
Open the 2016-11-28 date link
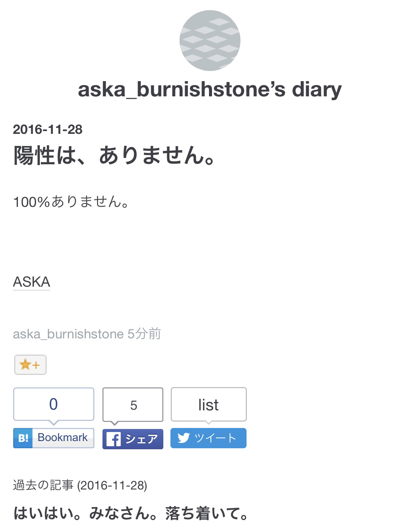48,129
